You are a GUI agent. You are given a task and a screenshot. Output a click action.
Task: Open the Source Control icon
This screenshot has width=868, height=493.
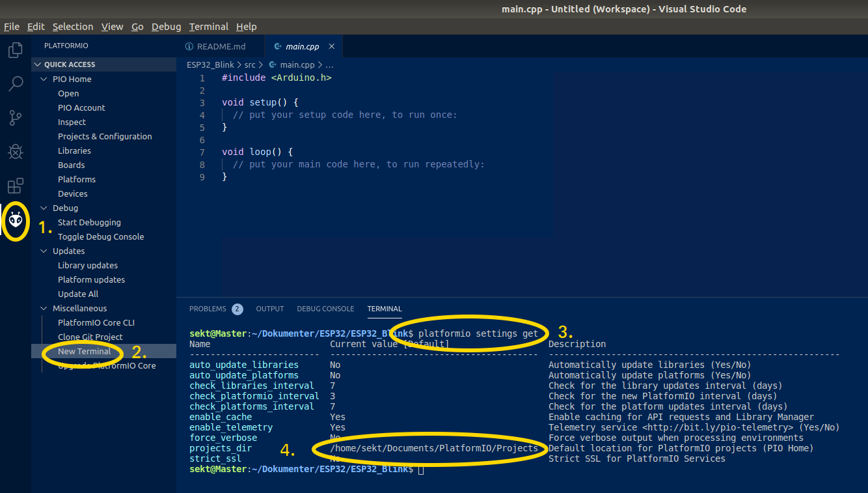tap(16, 118)
